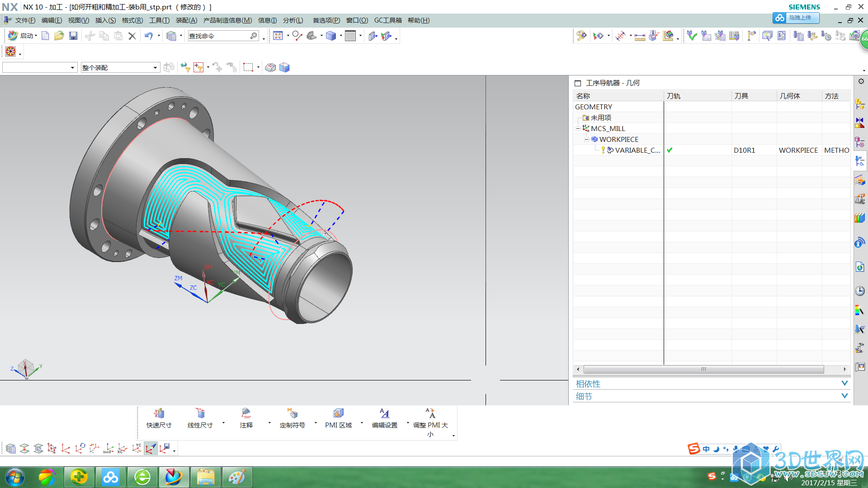The height and width of the screenshot is (488, 868).
Task: Click the colorful role flower icon
Action: [11, 52]
